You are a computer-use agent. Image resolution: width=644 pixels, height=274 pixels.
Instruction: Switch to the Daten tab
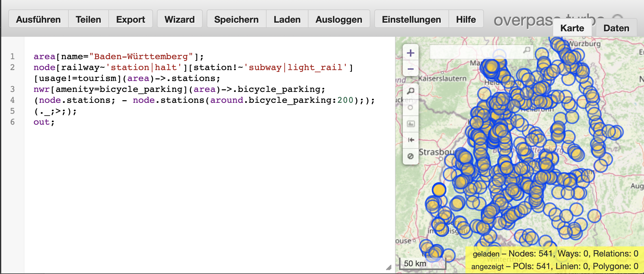tap(616, 28)
